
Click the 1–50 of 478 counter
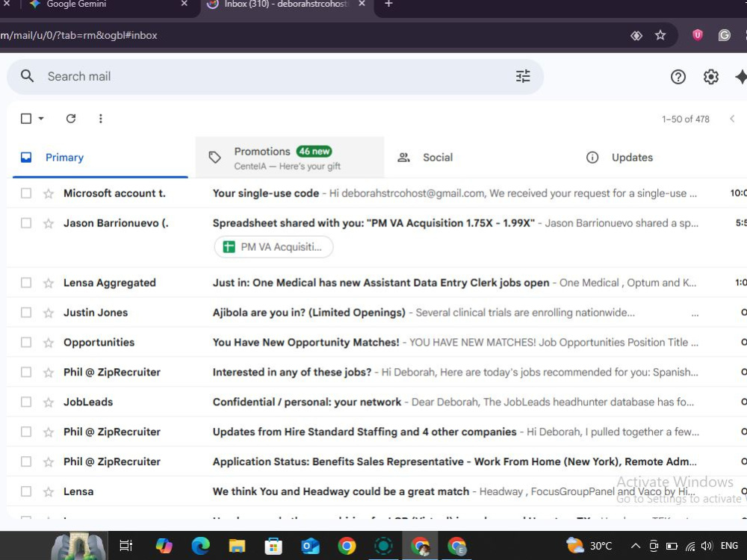pos(685,119)
